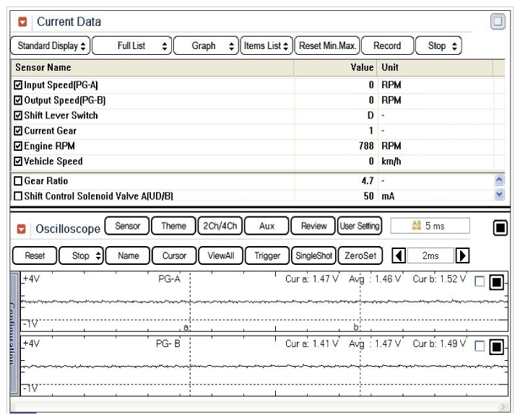
Task: Click the Value column header
Action: [x=335, y=68]
